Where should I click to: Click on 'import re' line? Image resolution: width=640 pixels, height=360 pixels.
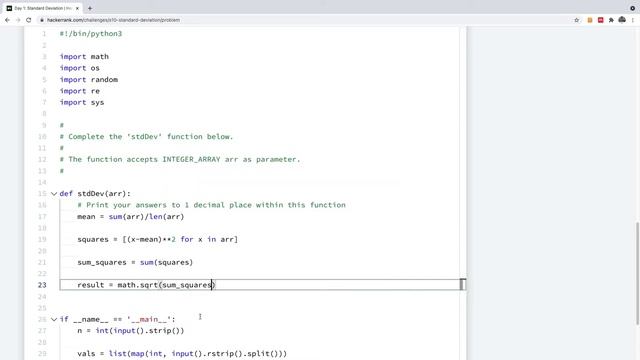(x=80, y=91)
